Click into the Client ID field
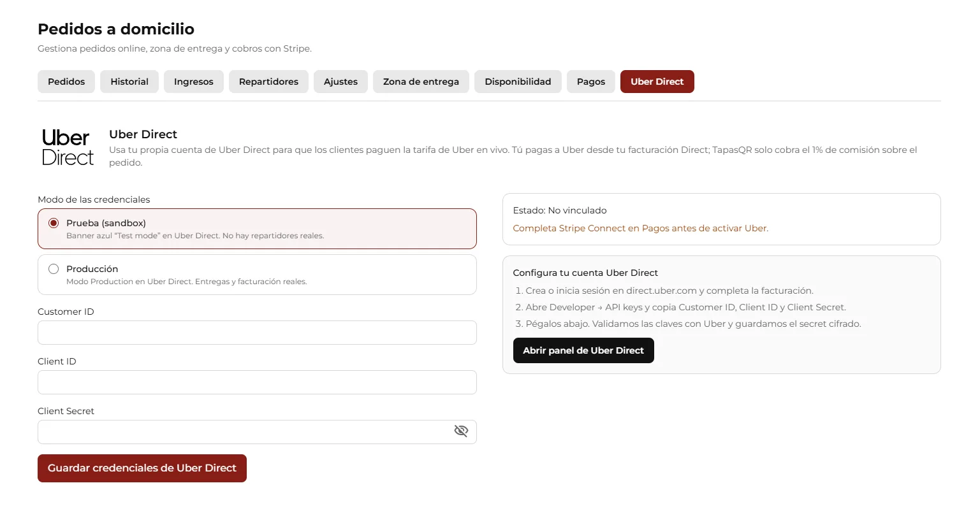The image size is (980, 518). [x=257, y=382]
